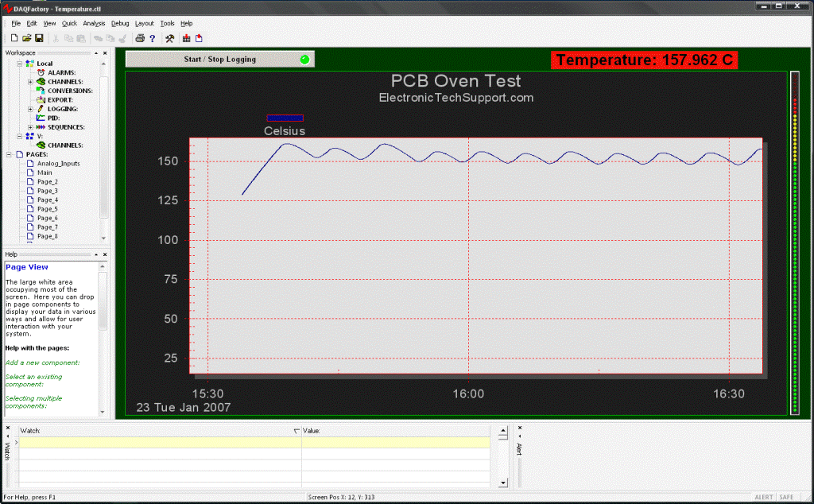Expand the SEQUENCES tree node

30,127
